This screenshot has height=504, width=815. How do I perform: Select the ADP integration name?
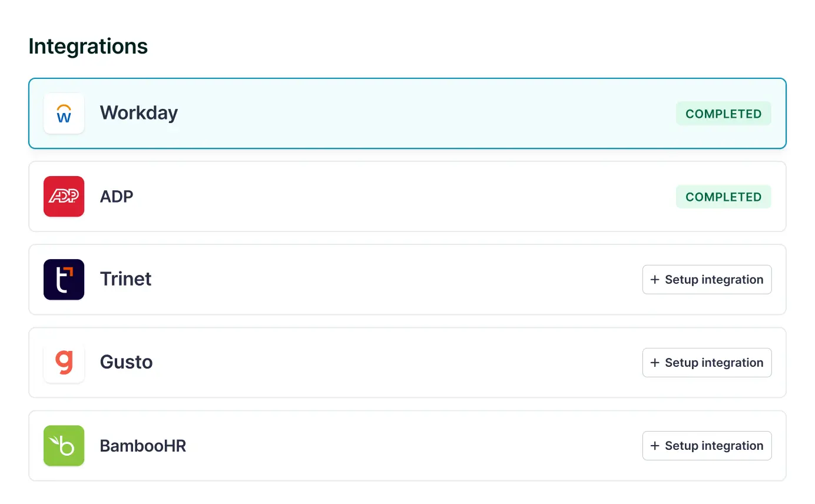117,197
